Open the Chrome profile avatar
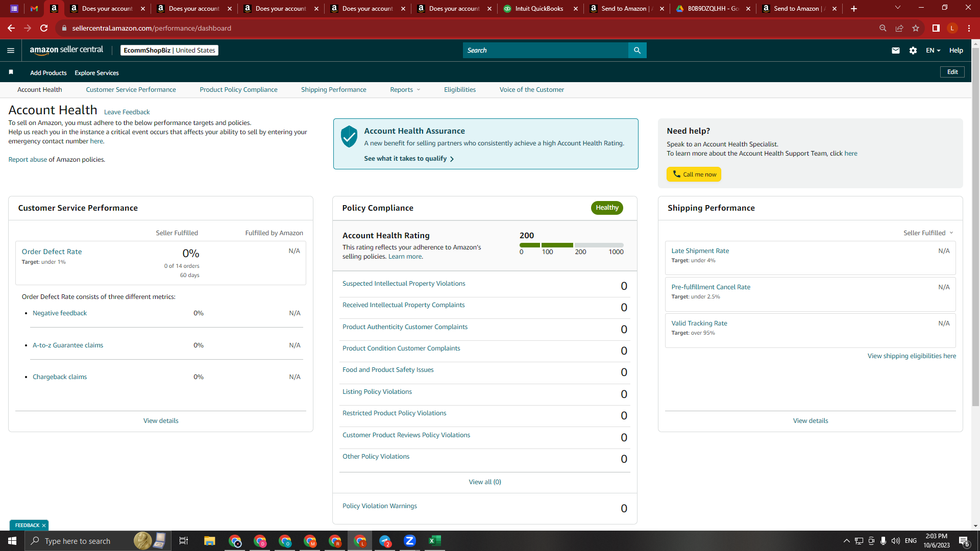The width and height of the screenshot is (980, 551). click(952, 28)
